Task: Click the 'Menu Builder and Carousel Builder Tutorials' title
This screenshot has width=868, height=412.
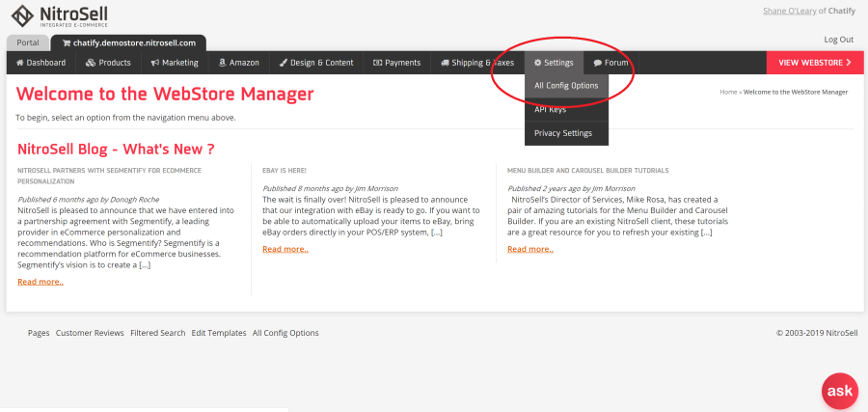Action: (588, 171)
